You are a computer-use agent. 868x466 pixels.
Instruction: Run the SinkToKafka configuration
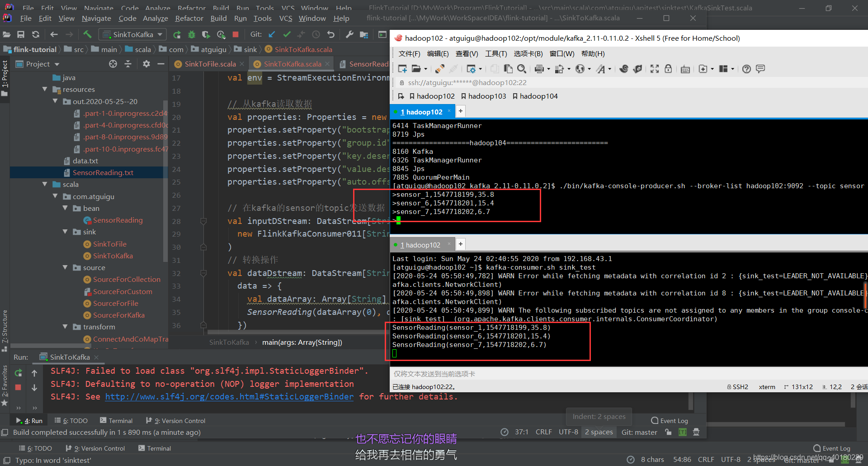coord(176,34)
